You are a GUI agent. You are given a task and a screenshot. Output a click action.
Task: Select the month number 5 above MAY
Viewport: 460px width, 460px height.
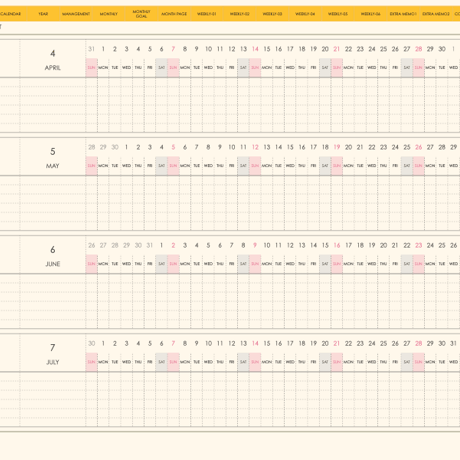click(53, 152)
